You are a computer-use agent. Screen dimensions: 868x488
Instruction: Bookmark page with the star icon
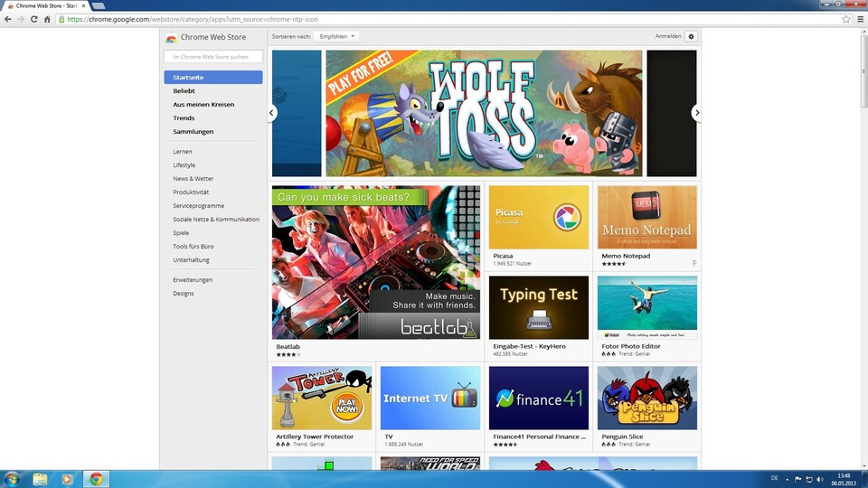click(x=846, y=19)
